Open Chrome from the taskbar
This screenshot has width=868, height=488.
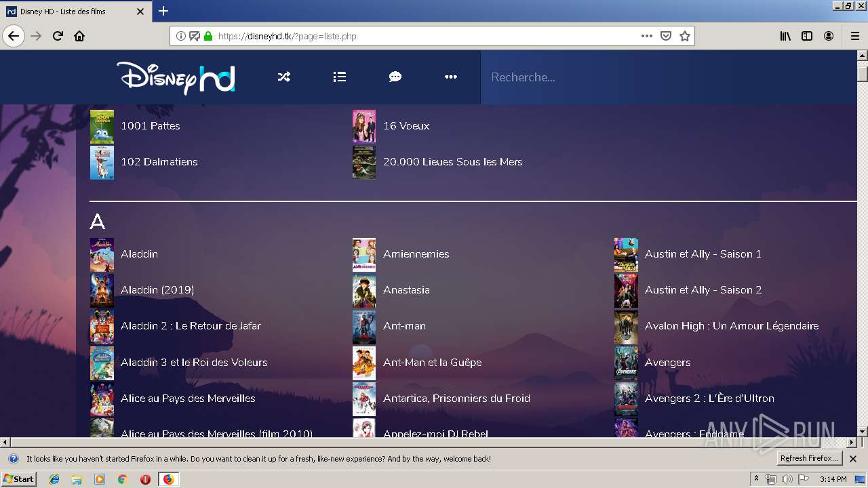[x=122, y=479]
